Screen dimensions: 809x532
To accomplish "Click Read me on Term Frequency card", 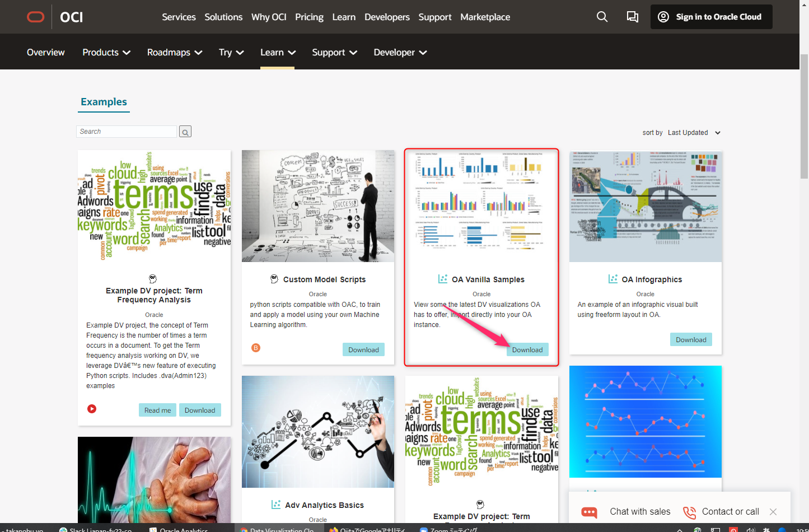I will coord(157,410).
